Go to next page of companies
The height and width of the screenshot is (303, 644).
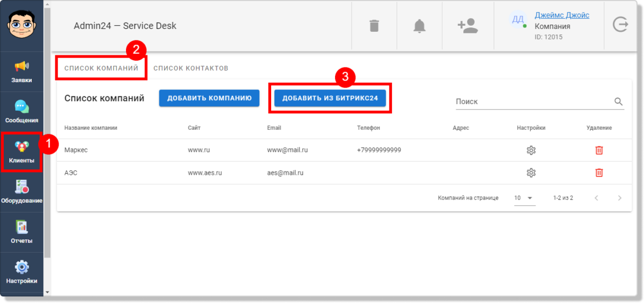point(620,198)
